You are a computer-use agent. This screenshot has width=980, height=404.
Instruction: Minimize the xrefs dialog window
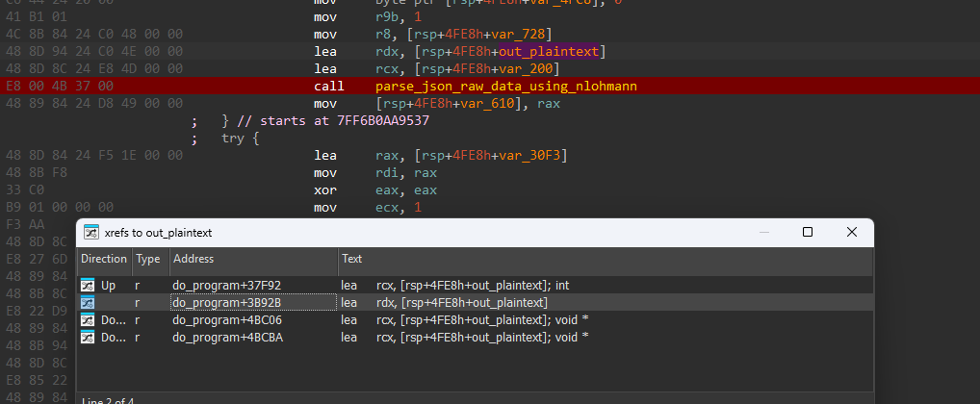coord(764,232)
